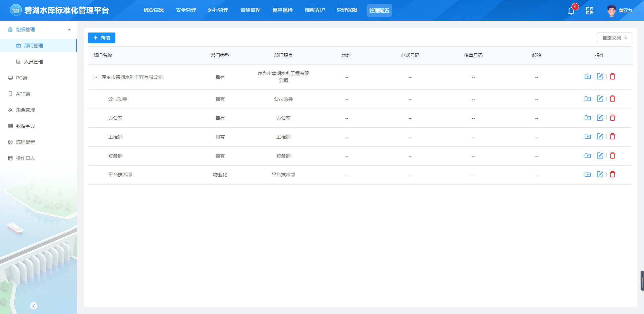
Task: Go to the 管理保障 tab
Action: click(x=347, y=10)
